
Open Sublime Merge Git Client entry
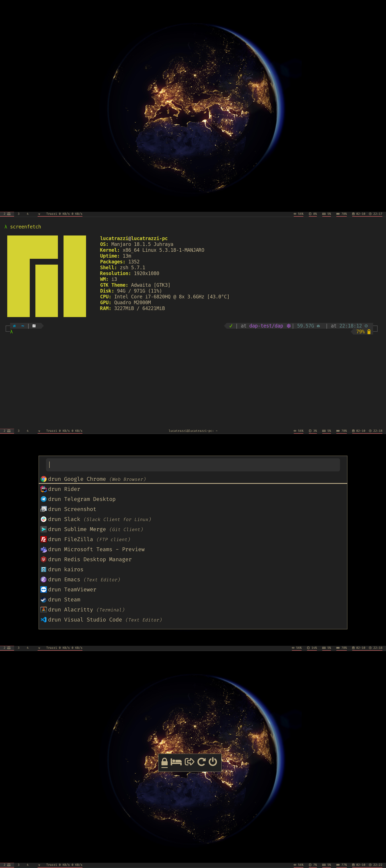pyautogui.click(x=85, y=529)
